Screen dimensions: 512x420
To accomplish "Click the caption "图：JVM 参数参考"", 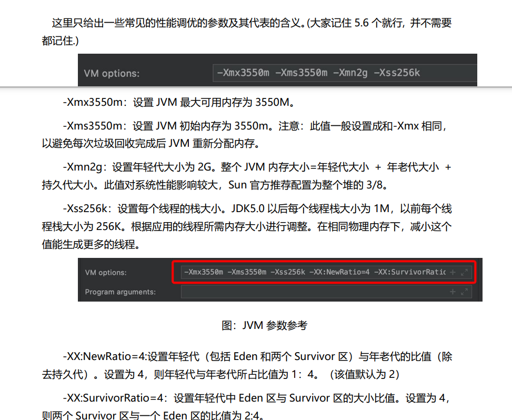I will pyautogui.click(x=264, y=325).
